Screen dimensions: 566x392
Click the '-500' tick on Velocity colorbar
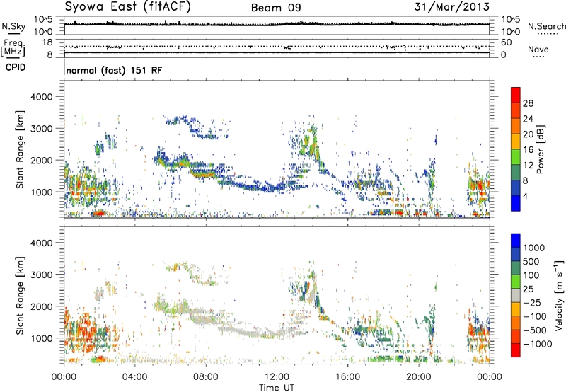534,330
